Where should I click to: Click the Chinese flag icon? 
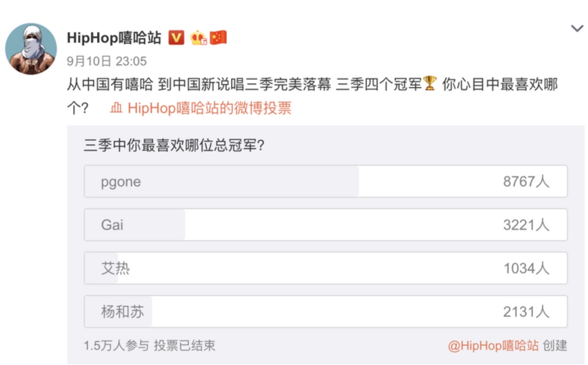pos(218,37)
